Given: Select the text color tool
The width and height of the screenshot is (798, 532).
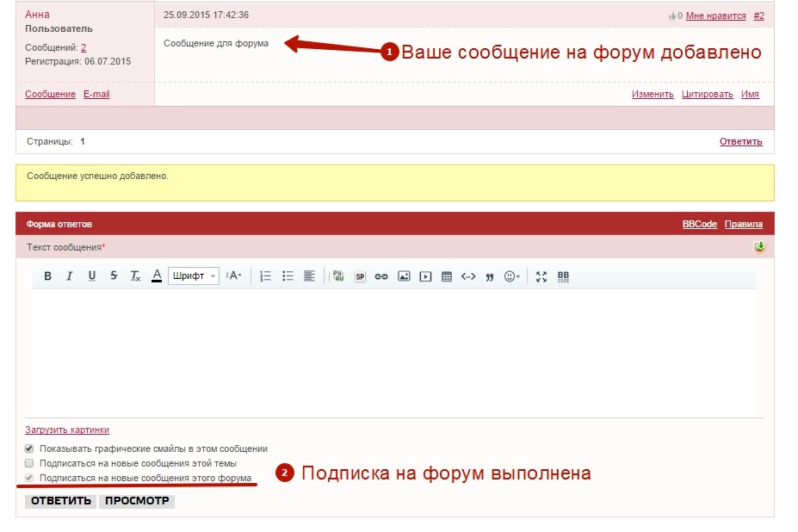Looking at the screenshot, I should pyautogui.click(x=156, y=276).
